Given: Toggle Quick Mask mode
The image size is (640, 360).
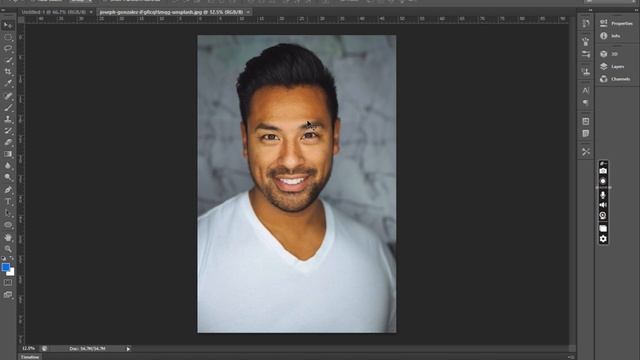Looking at the screenshot, I should (8, 282).
